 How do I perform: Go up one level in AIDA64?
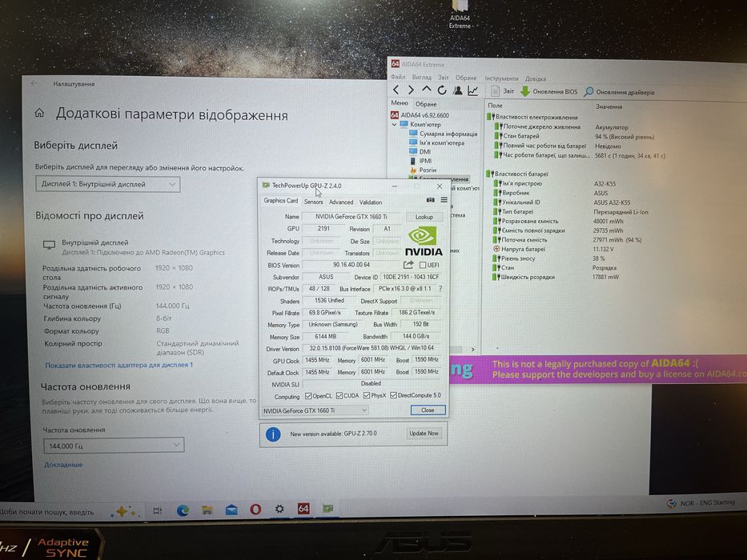[x=427, y=90]
